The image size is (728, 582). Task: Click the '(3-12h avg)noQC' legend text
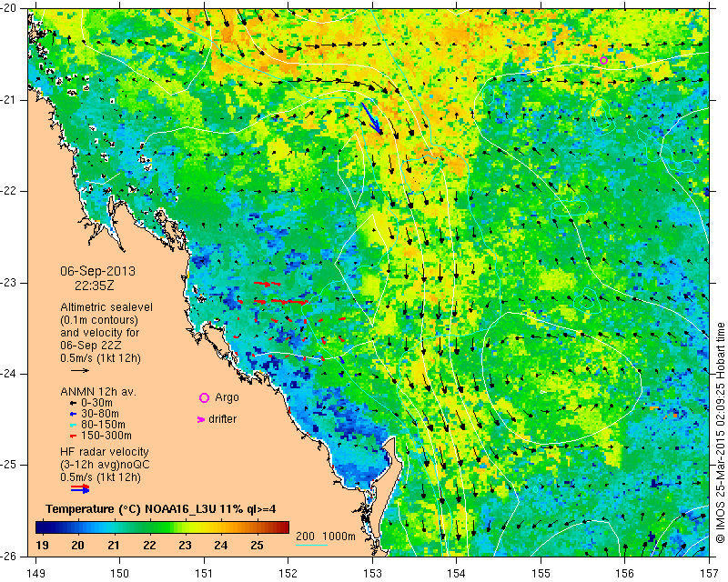[x=105, y=464]
